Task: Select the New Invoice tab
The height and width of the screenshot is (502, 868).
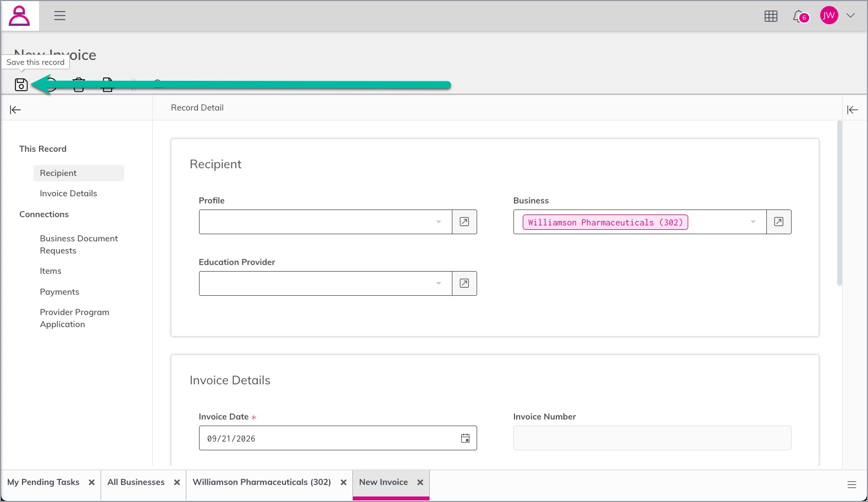Action: tap(384, 482)
